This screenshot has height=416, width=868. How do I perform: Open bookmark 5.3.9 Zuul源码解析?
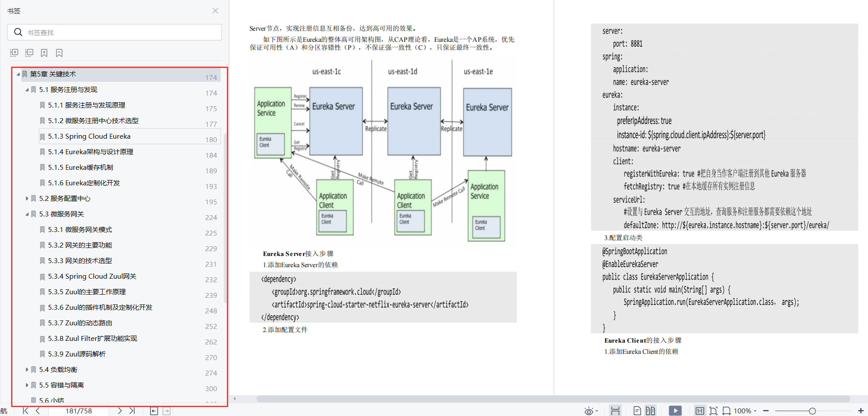pyautogui.click(x=77, y=354)
